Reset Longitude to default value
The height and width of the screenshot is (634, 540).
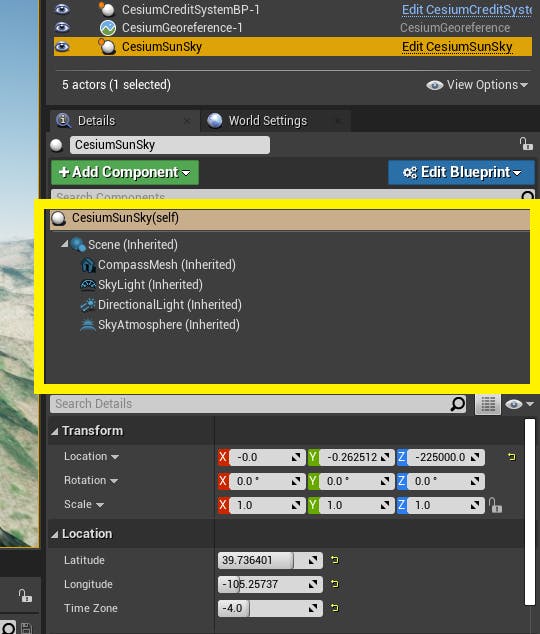tap(334, 584)
